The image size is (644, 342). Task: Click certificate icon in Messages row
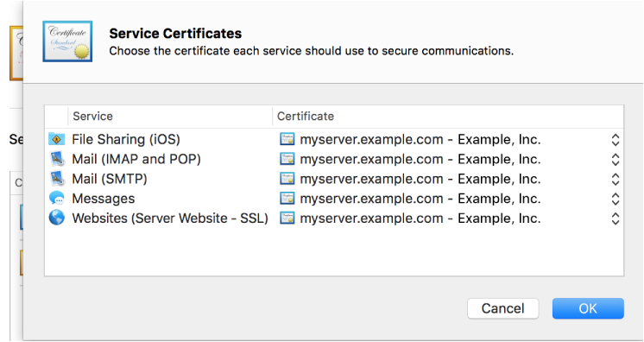click(287, 199)
